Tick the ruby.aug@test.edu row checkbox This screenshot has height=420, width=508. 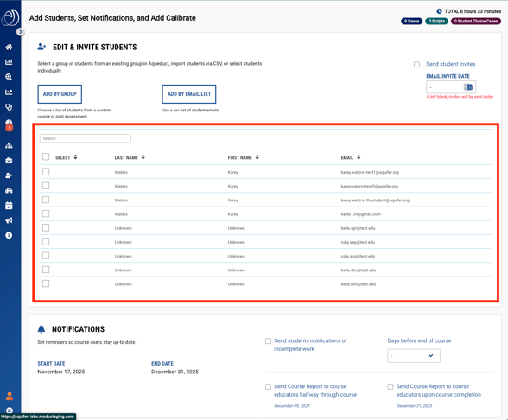click(46, 256)
